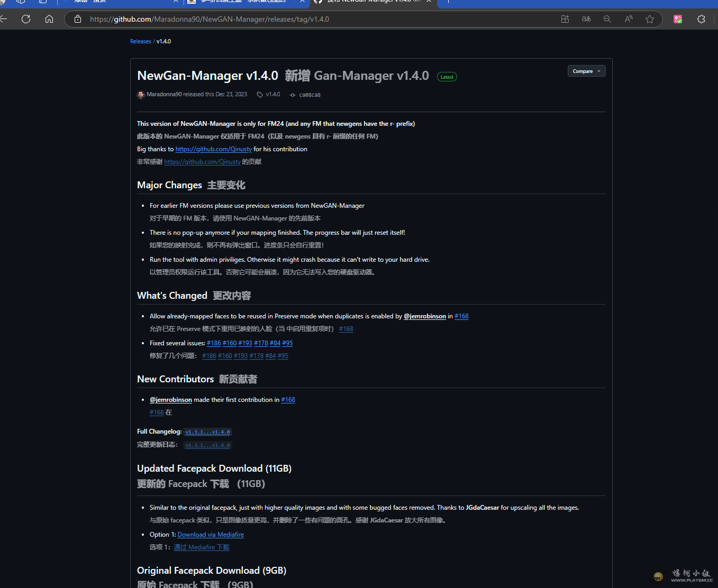Image resolution: width=718 pixels, height=588 pixels.
Task: Add page to favorites star icon
Action: point(650,19)
